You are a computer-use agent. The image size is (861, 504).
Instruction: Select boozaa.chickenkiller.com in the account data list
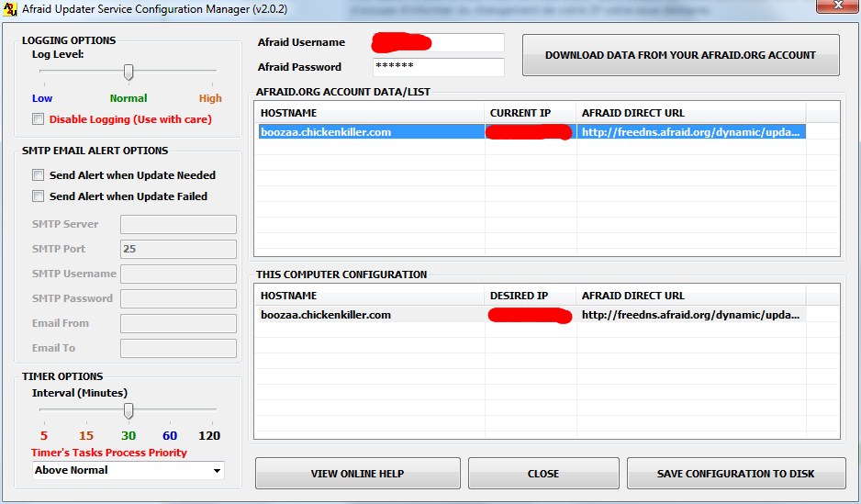point(326,132)
